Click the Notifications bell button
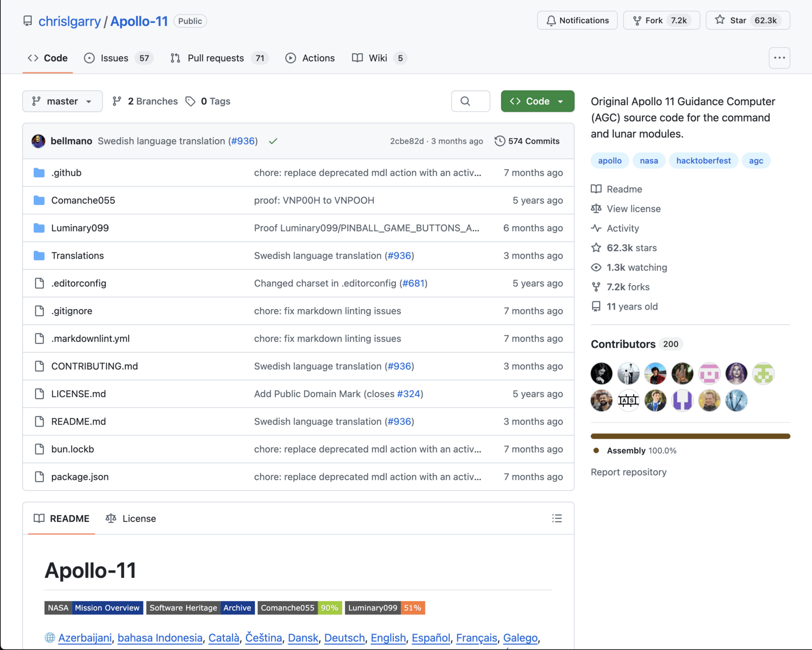Image resolution: width=812 pixels, height=650 pixels. pyautogui.click(x=577, y=20)
